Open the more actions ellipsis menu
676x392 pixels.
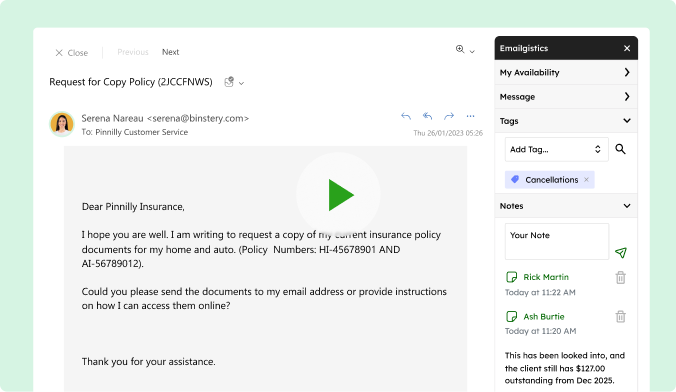click(470, 116)
